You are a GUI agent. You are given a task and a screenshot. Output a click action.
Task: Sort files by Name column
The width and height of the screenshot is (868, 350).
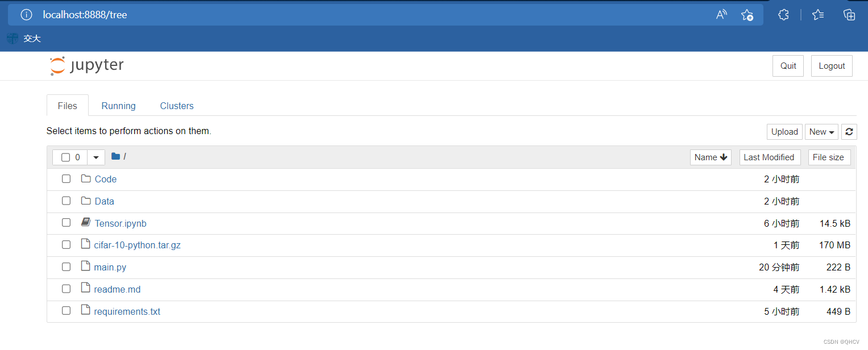(x=710, y=157)
